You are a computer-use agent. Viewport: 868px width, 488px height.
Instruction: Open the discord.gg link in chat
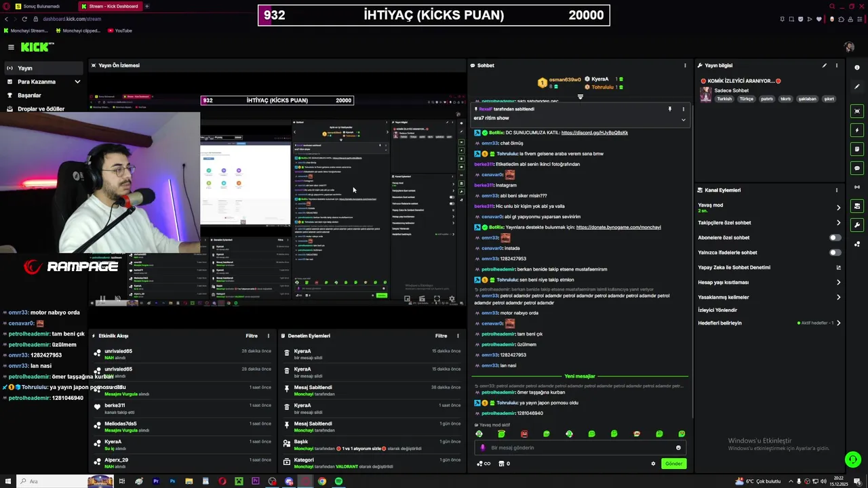pyautogui.click(x=595, y=133)
